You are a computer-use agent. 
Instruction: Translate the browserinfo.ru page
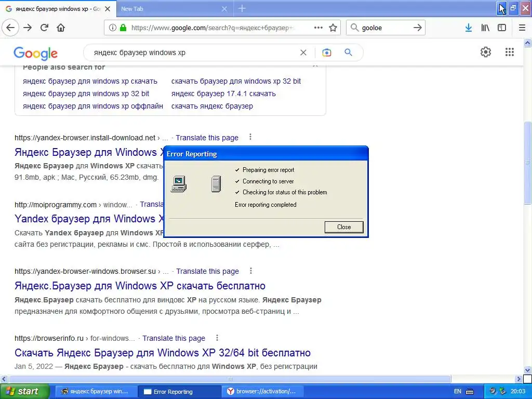(x=174, y=338)
